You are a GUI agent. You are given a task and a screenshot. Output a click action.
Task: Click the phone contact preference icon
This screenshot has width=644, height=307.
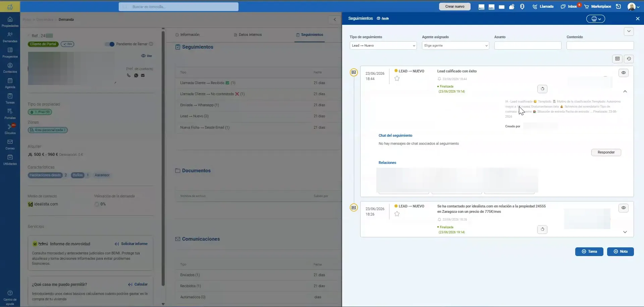(129, 75)
